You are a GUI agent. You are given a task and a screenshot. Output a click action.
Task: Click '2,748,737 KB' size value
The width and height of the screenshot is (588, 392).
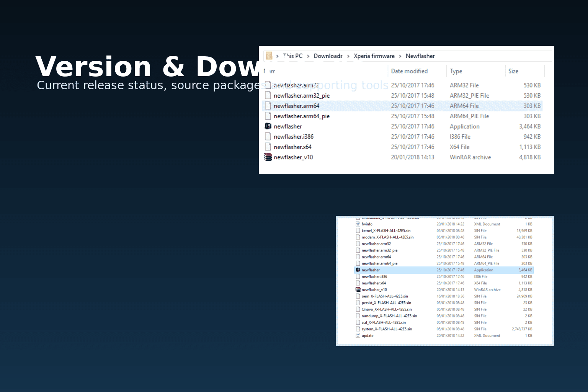522,329
